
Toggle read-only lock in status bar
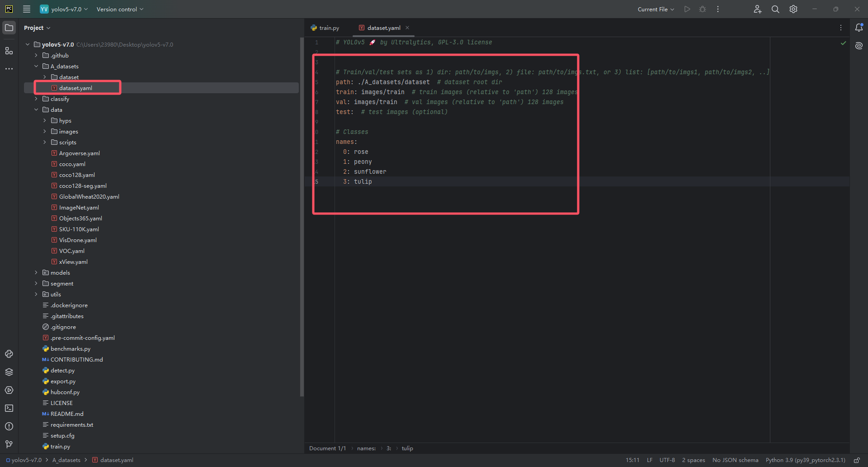857,460
